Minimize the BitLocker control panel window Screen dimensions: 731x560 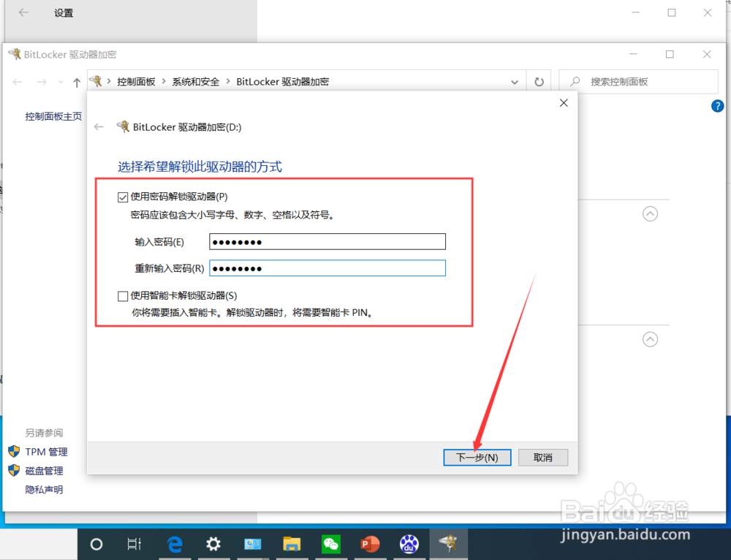pos(633,54)
